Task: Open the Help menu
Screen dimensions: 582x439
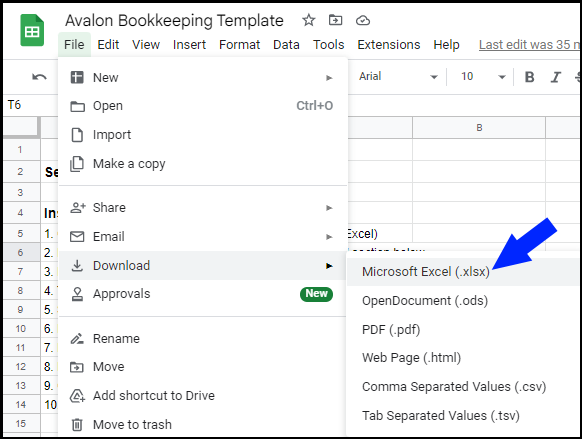Action: [x=446, y=45]
